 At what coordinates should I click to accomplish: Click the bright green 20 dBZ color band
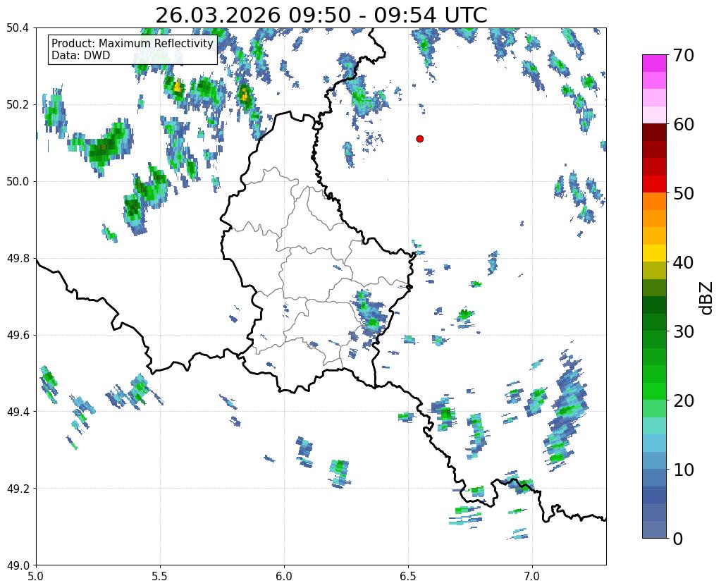click(x=654, y=391)
